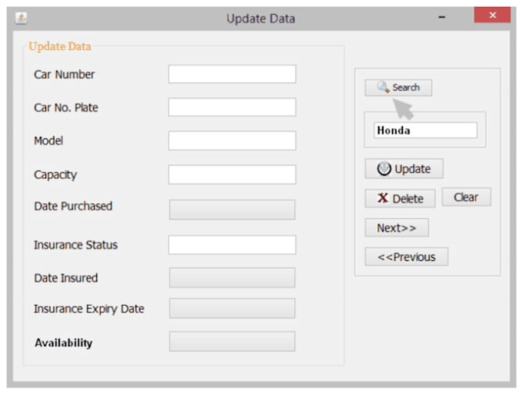This screenshot has width=532, height=401.
Task: Click the Search button
Action: point(398,88)
